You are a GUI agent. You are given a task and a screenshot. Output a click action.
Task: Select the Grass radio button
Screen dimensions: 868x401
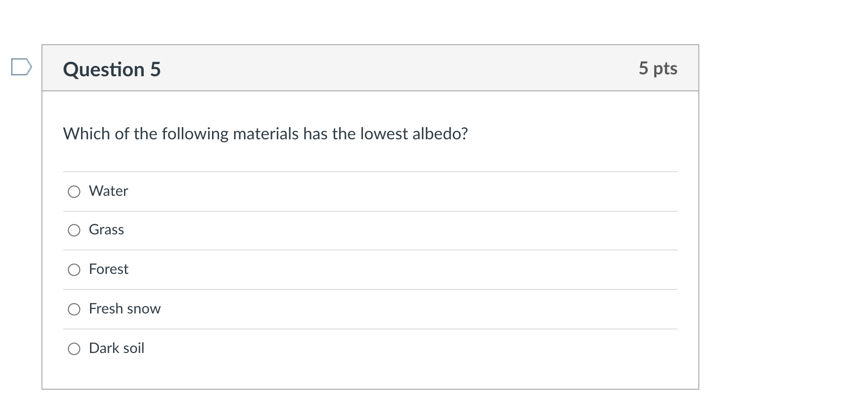pos(74,230)
